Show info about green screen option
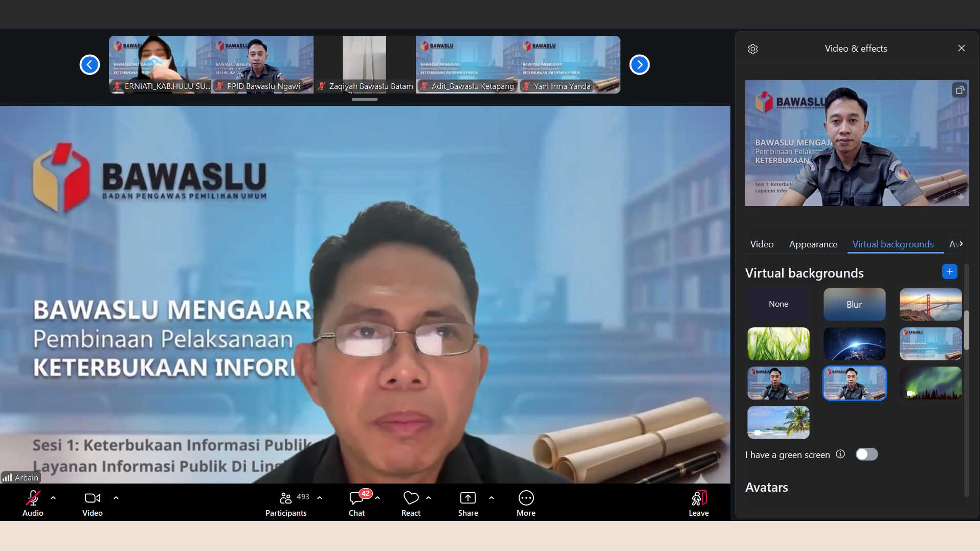Screen dimensions: 980x551 tap(840, 454)
